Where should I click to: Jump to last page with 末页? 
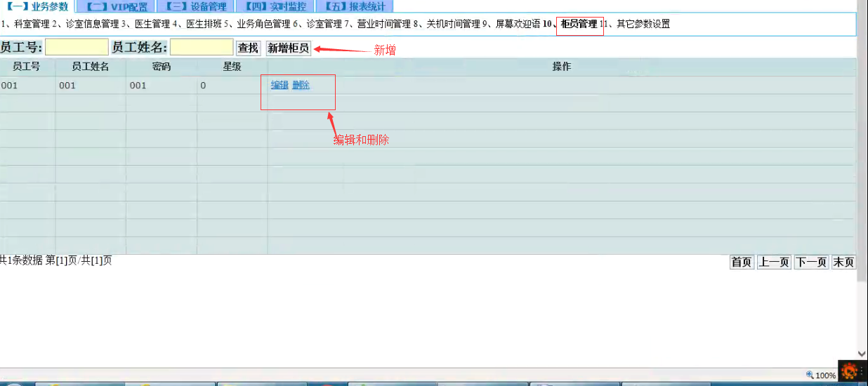click(843, 262)
